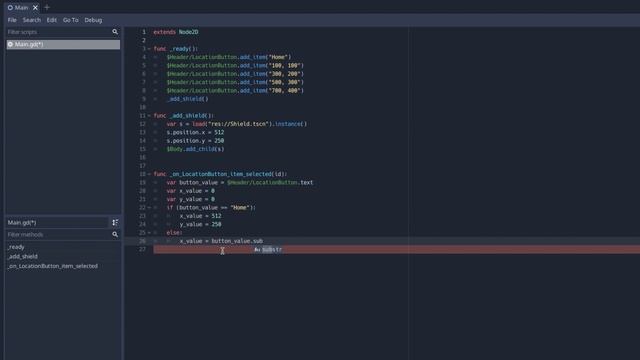Jump to _ready in the methods list
The width and height of the screenshot is (640, 360).
pyautogui.click(x=16, y=247)
